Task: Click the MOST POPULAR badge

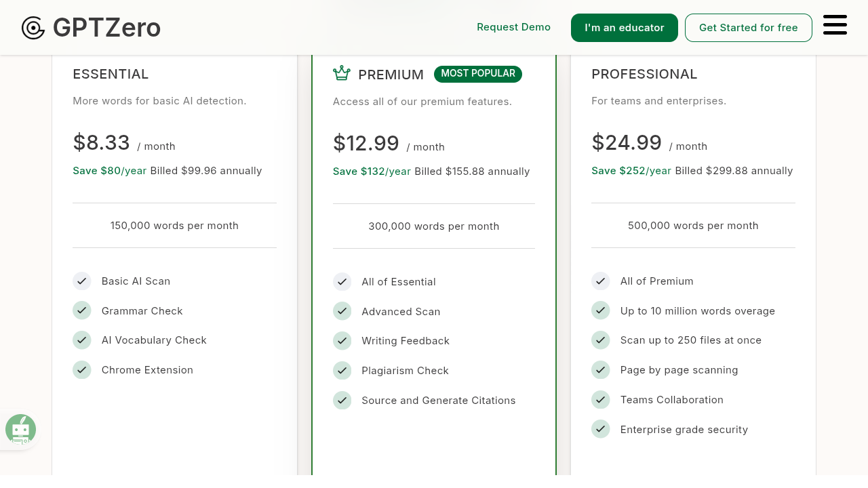Action: [478, 74]
